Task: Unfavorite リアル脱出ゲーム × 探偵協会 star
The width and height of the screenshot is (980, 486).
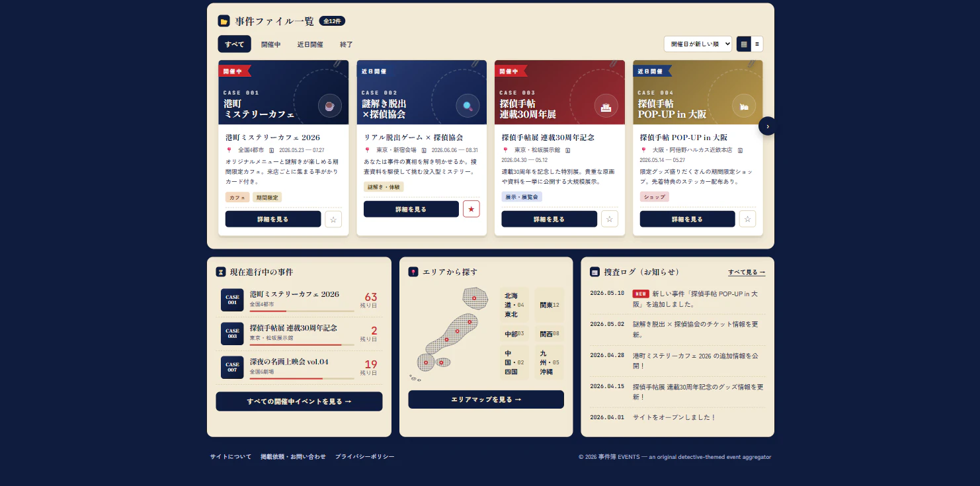Action: (471, 209)
